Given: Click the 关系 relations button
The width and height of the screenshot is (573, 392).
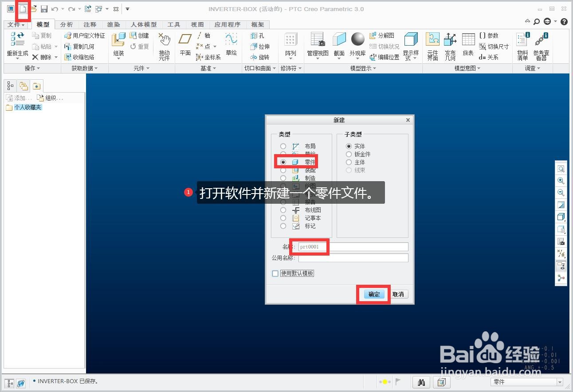Looking at the screenshot, I should coord(489,57).
